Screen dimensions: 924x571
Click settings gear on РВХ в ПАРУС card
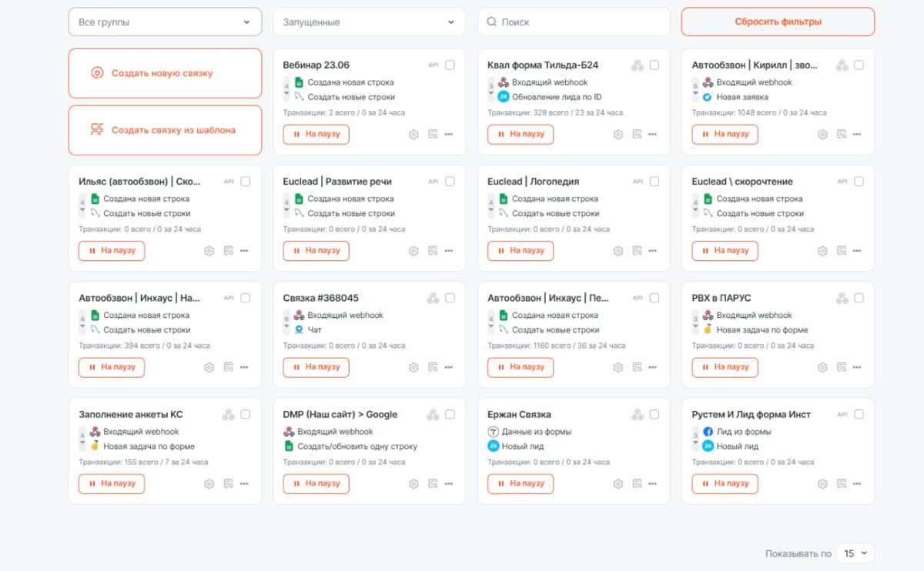click(822, 367)
